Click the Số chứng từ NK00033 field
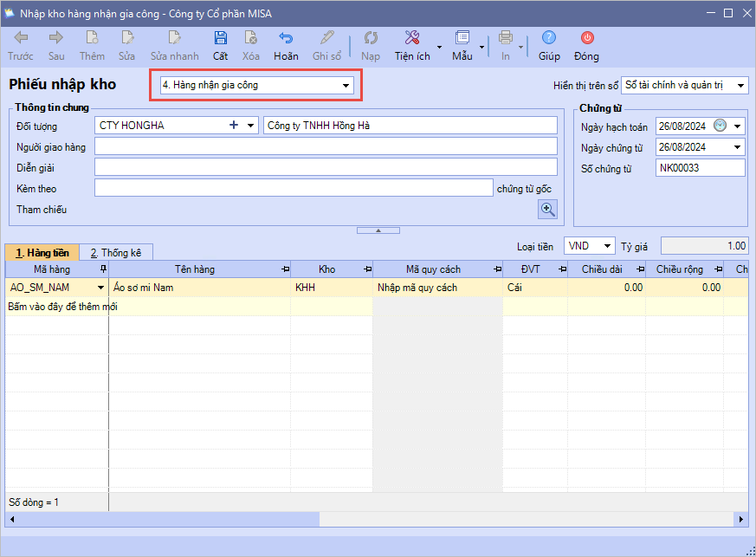Viewport: 756px width, 557px height. click(700, 168)
